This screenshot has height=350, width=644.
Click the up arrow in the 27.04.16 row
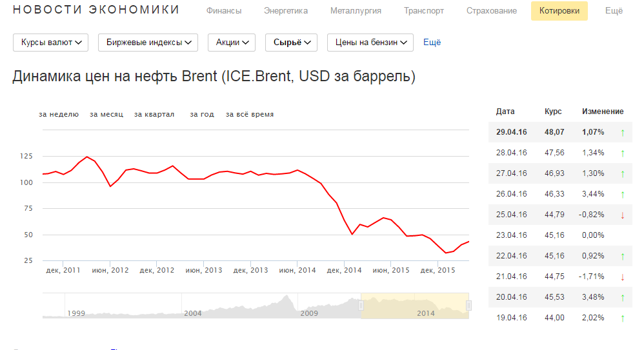pyautogui.click(x=623, y=173)
